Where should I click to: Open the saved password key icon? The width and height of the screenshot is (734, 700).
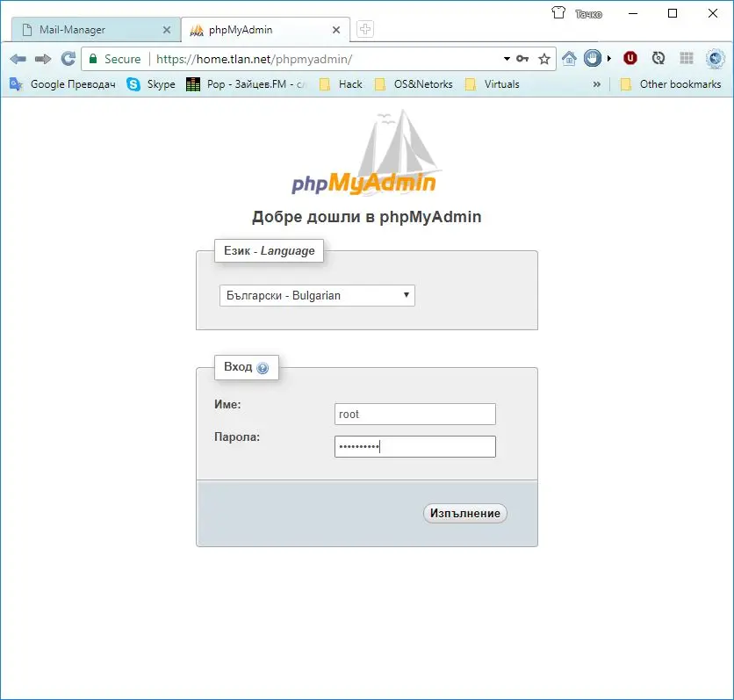point(523,59)
